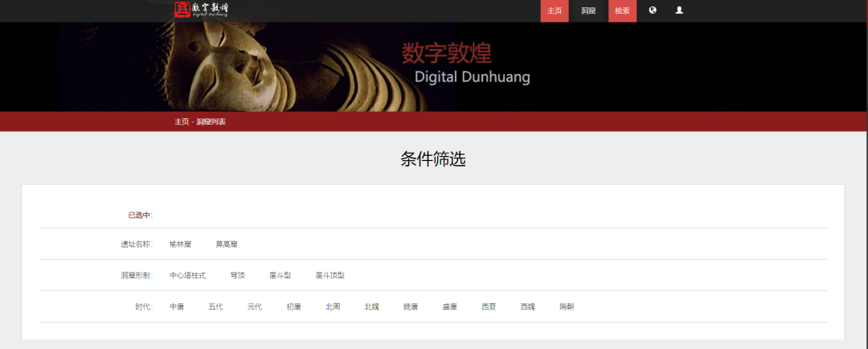Filter by site 榆林窟
Image resolution: width=868 pixels, height=349 pixels.
coord(181,244)
